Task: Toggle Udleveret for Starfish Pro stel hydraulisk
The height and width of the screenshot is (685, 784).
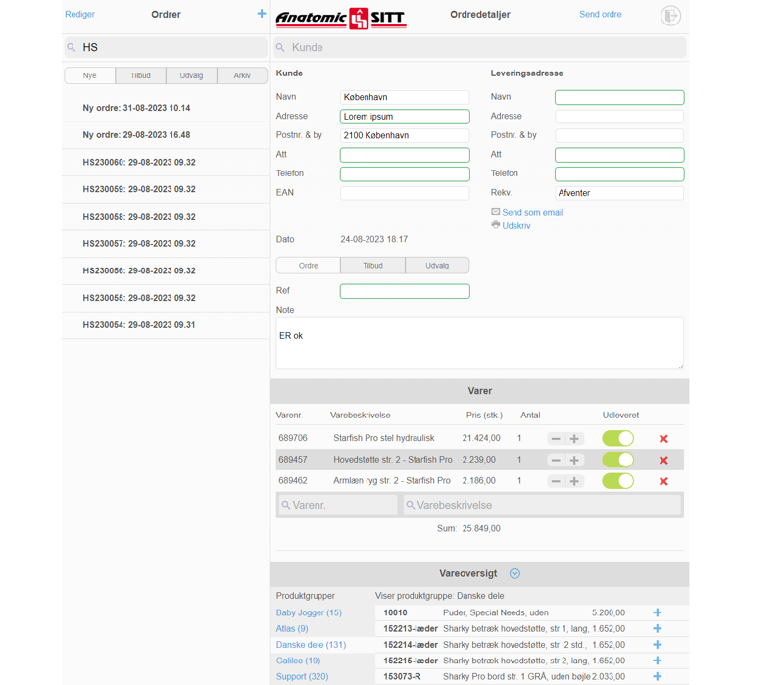Action: coord(617,438)
